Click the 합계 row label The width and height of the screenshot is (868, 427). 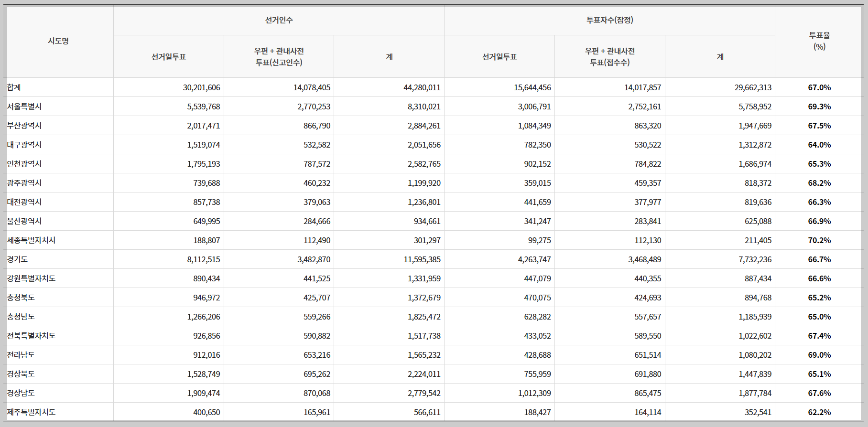coord(14,87)
